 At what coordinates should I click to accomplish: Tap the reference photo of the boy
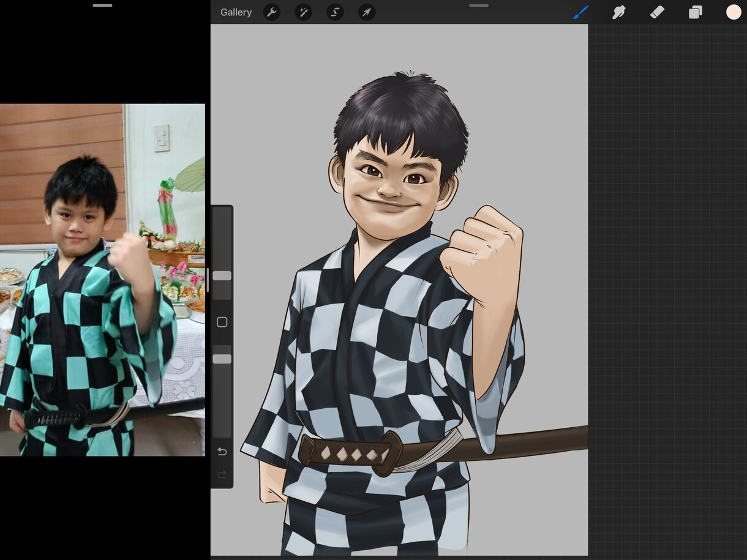(x=102, y=280)
